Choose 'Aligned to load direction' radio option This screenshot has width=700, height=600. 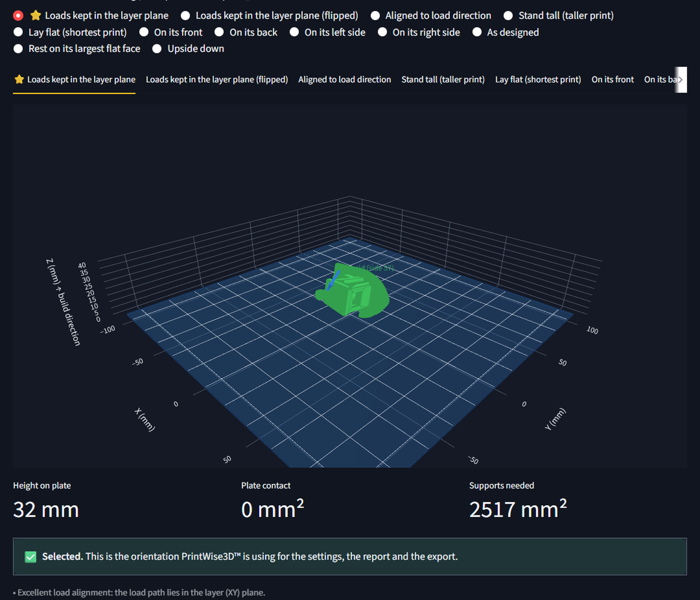tap(375, 16)
